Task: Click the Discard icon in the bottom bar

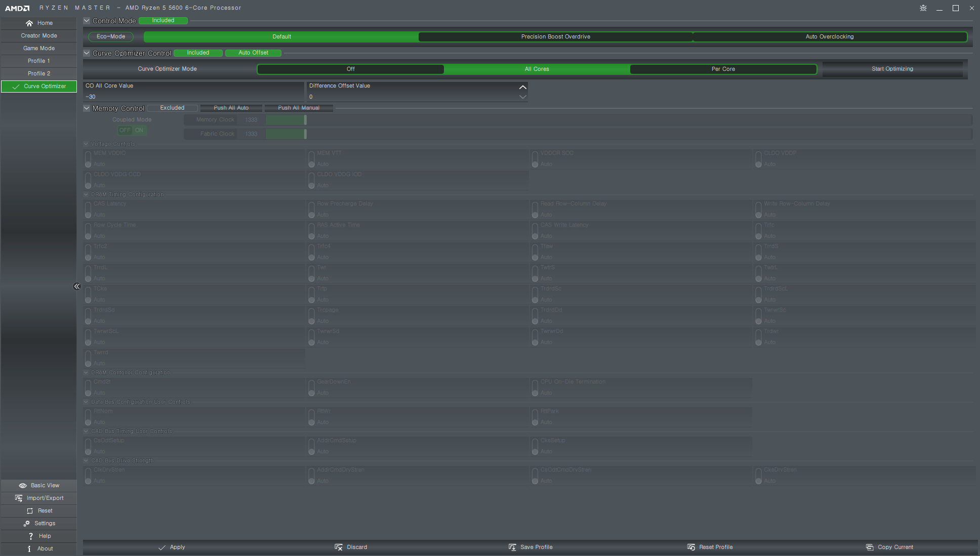Action: click(339, 547)
